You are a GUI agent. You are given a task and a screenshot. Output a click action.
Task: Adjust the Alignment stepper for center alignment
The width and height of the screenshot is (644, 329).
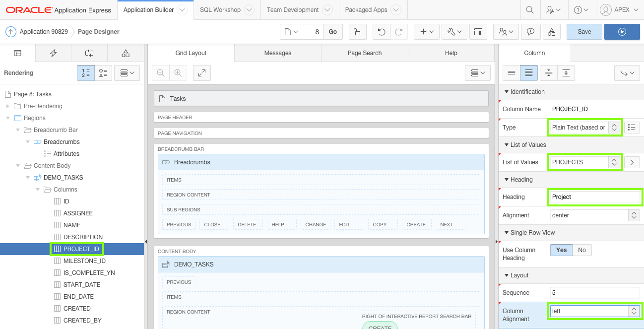click(x=634, y=215)
